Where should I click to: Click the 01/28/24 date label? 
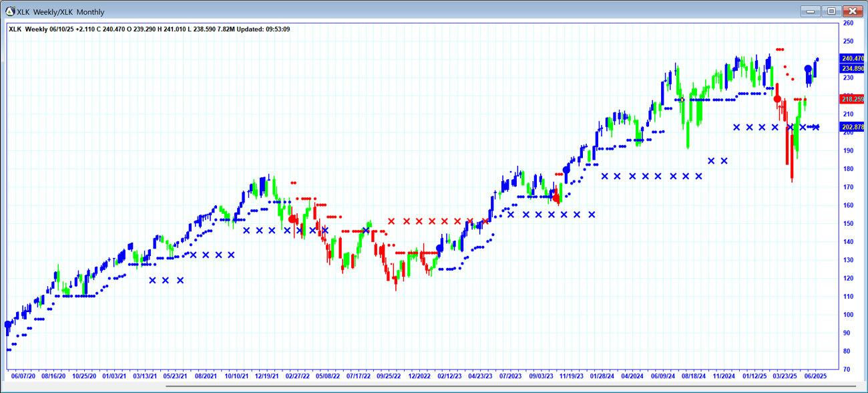coord(602,376)
